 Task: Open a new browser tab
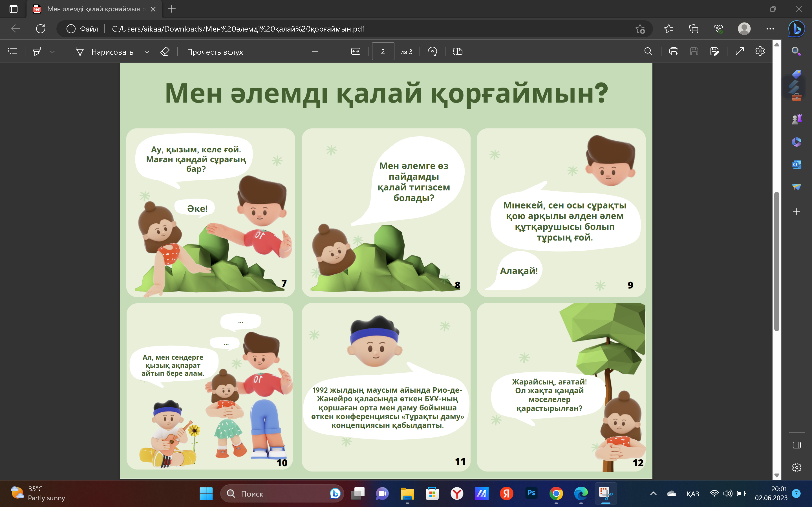point(171,9)
